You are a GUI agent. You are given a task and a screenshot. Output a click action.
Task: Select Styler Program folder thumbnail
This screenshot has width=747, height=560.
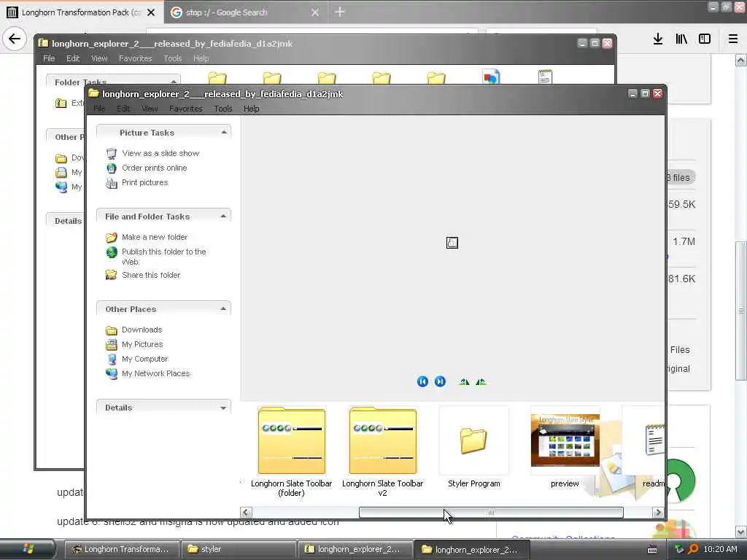click(473, 441)
